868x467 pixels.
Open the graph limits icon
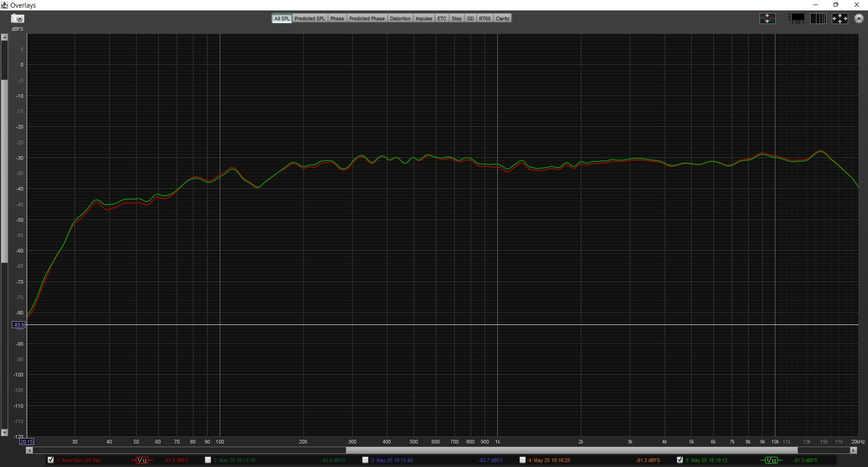(797, 19)
